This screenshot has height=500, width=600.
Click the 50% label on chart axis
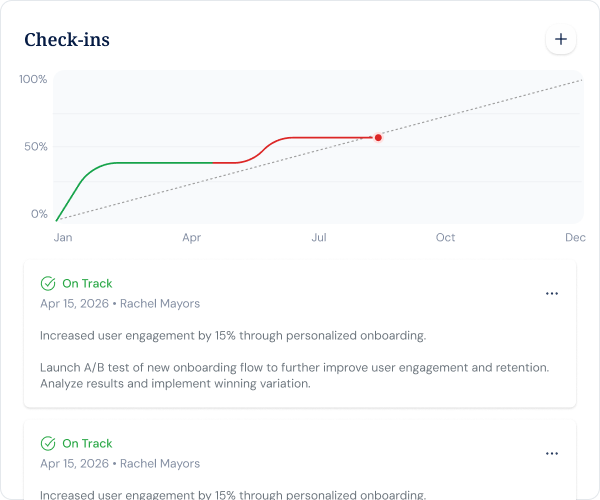point(36,147)
